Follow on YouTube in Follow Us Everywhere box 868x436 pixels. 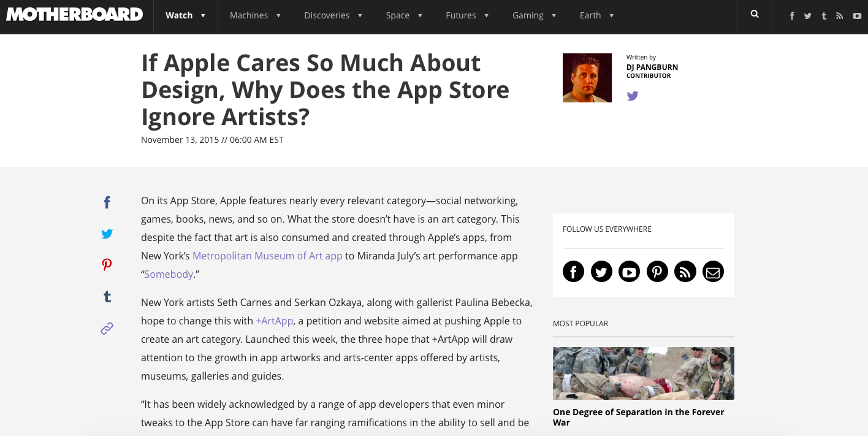(629, 271)
